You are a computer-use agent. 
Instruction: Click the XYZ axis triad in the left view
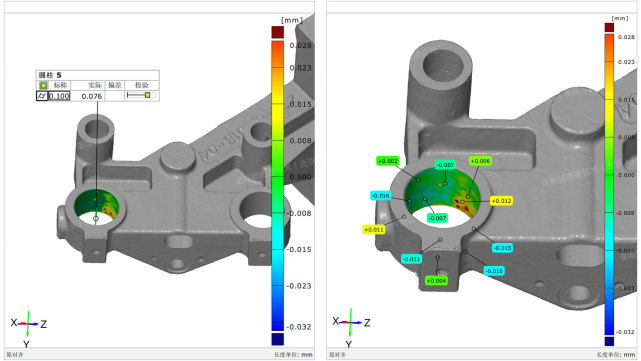(x=29, y=328)
